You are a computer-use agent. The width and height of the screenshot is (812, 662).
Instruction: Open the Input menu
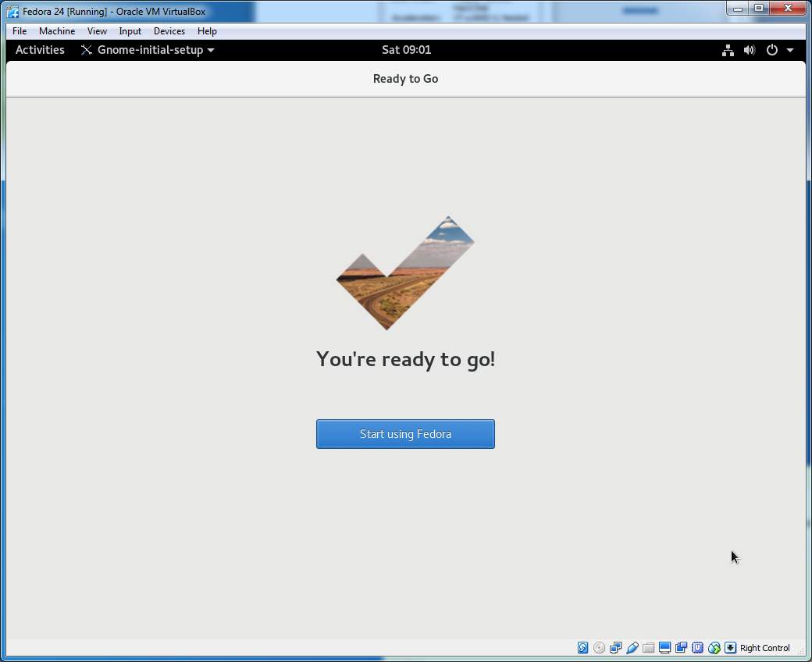[130, 31]
